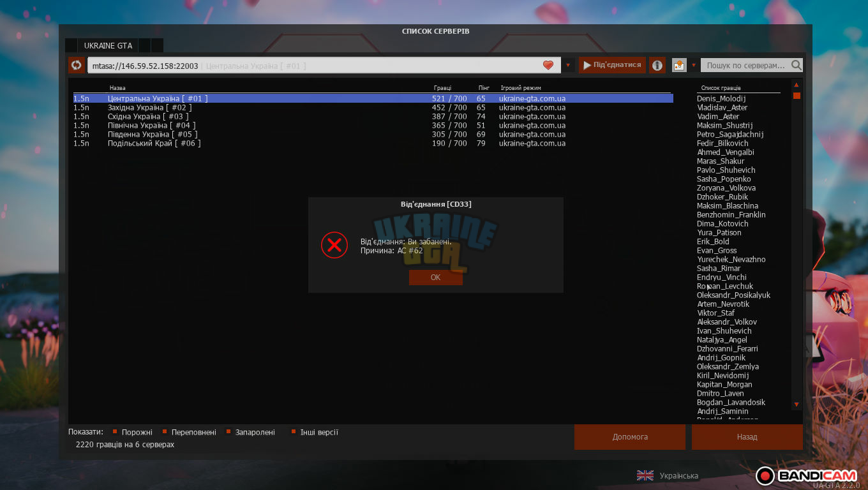
Task: Click the refresh server list icon
Action: [77, 65]
